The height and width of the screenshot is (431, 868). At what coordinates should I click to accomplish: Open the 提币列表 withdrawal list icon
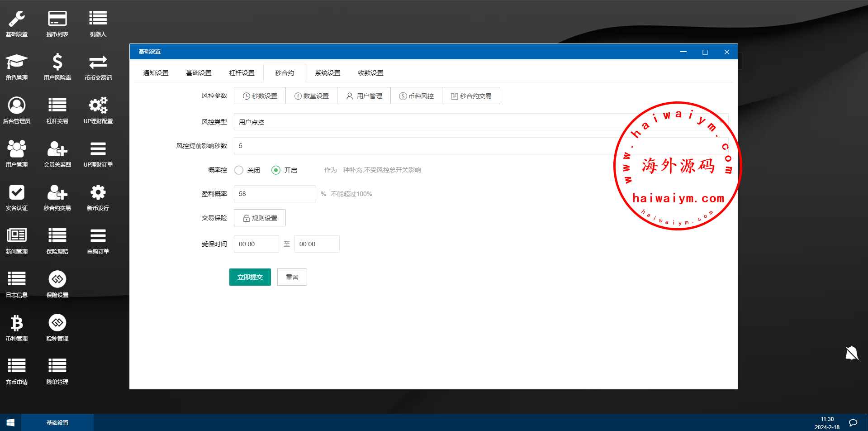click(x=57, y=24)
